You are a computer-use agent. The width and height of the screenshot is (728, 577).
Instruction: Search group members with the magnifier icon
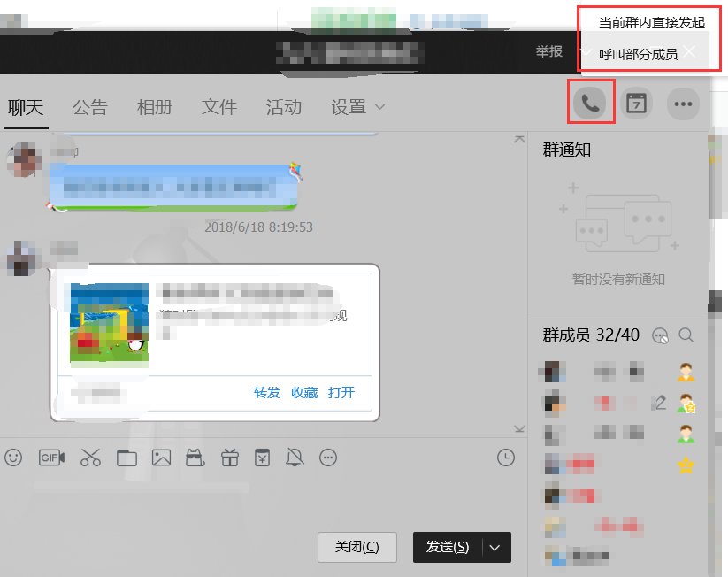(686, 335)
